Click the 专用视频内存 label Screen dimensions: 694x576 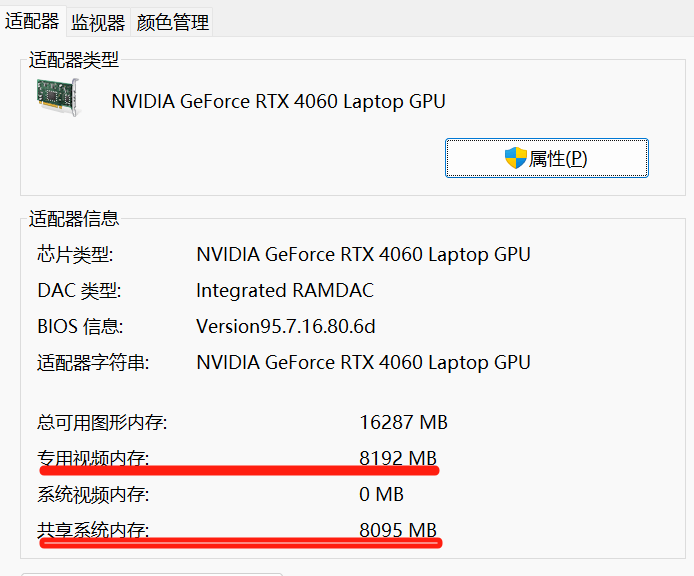[93, 458]
